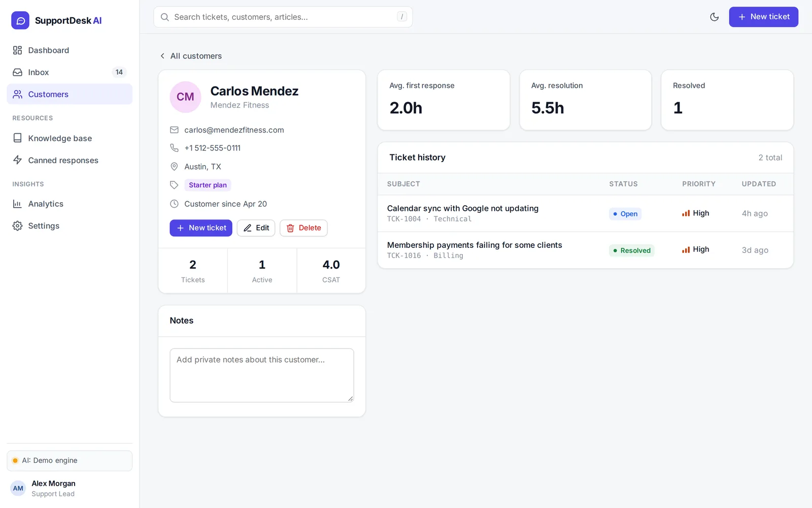Image resolution: width=812 pixels, height=508 pixels.
Task: Click the Open status badge
Action: (x=625, y=214)
